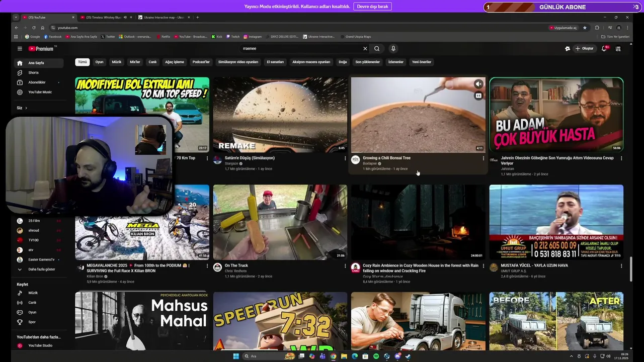Open Kick bookmark in bookmarks bar

click(217, 37)
